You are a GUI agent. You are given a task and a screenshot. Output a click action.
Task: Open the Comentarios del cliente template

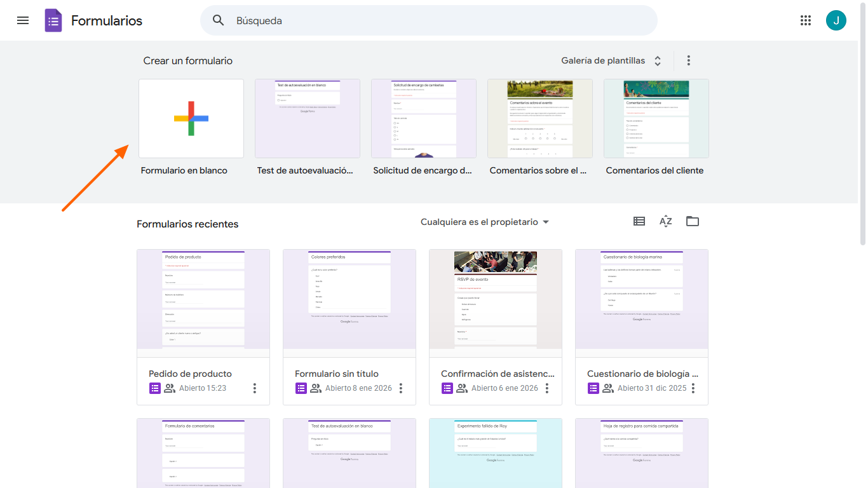click(656, 118)
